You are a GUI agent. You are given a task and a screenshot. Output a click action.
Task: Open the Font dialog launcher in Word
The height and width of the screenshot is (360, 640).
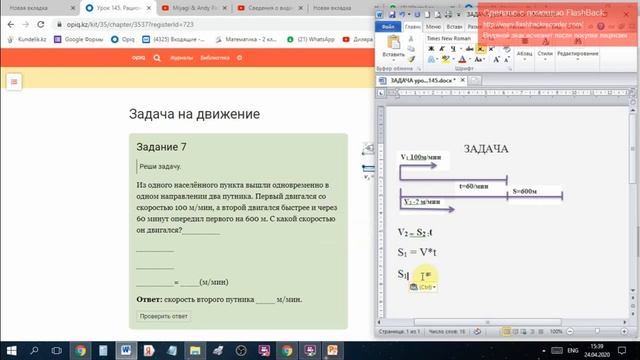coord(510,69)
